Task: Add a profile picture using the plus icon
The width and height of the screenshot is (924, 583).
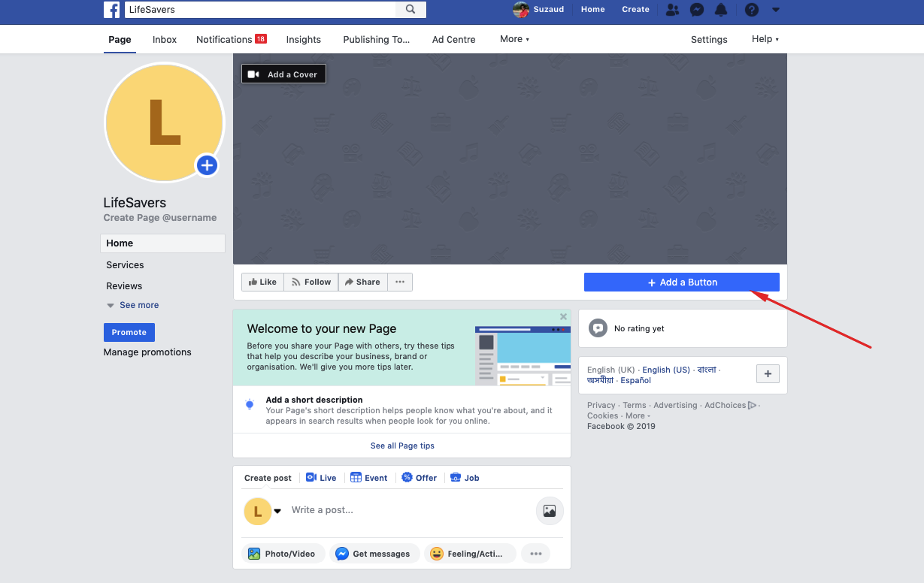Action: pyautogui.click(x=207, y=165)
